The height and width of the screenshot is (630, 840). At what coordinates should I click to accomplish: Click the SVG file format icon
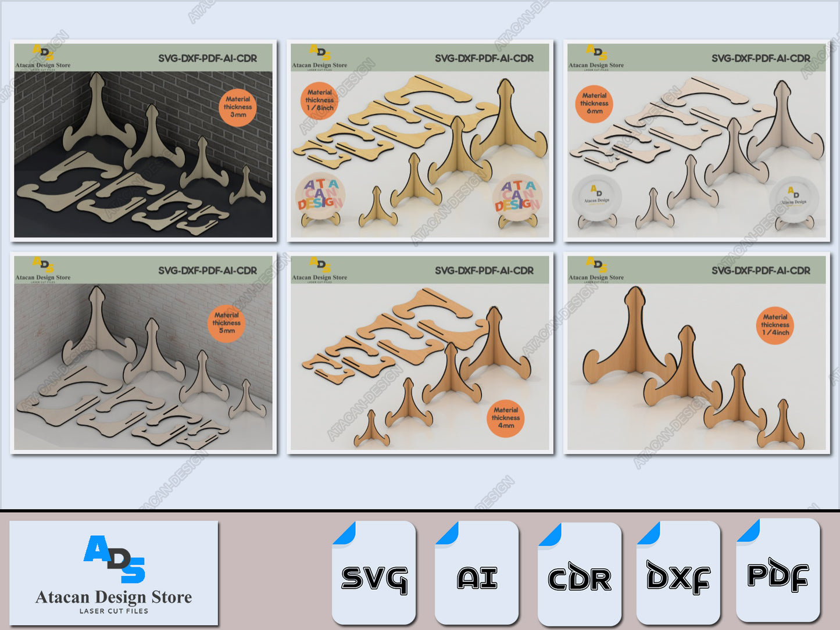coord(374,572)
